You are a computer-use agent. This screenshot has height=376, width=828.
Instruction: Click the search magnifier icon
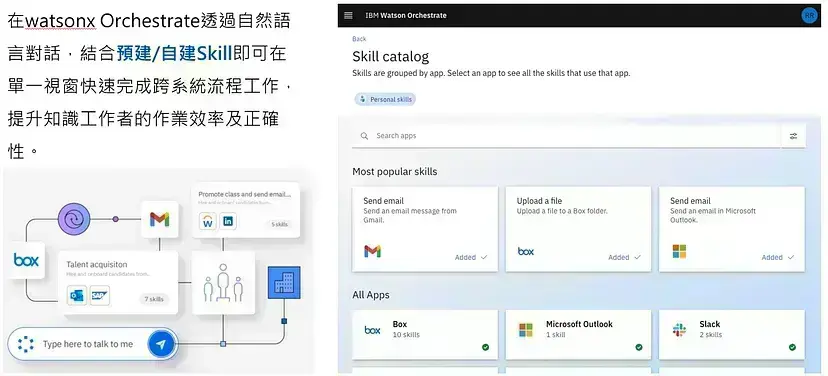coord(364,136)
